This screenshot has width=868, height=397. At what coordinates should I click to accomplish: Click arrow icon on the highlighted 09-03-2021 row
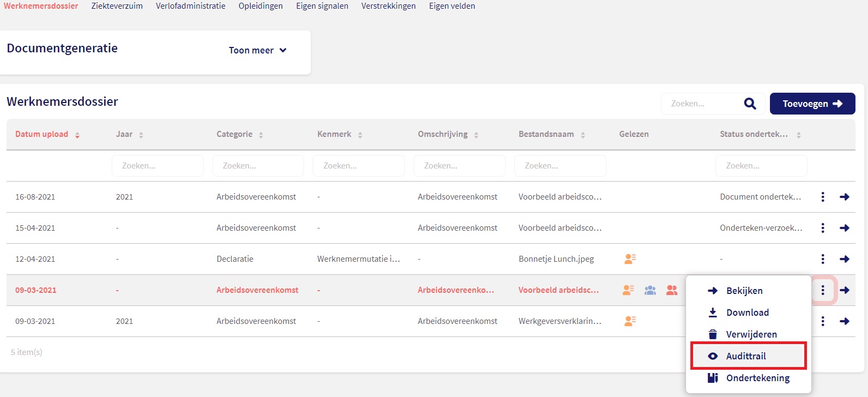[845, 290]
